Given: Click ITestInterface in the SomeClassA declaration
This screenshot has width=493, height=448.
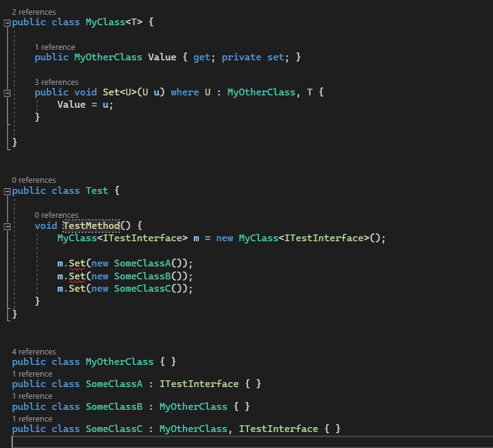Looking at the screenshot, I should (199, 384).
